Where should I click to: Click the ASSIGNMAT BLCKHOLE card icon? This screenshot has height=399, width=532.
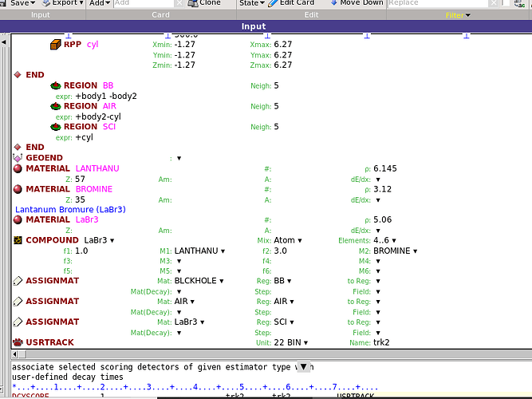pyautogui.click(x=18, y=281)
